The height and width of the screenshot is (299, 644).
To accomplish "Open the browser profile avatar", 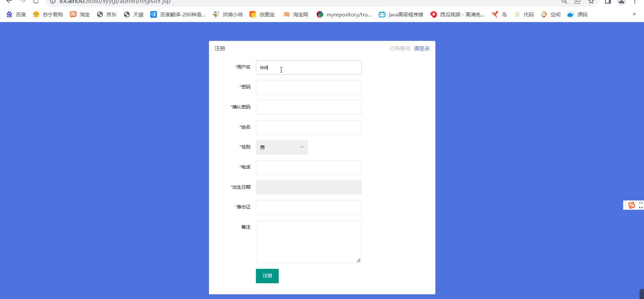I will [622, 2].
